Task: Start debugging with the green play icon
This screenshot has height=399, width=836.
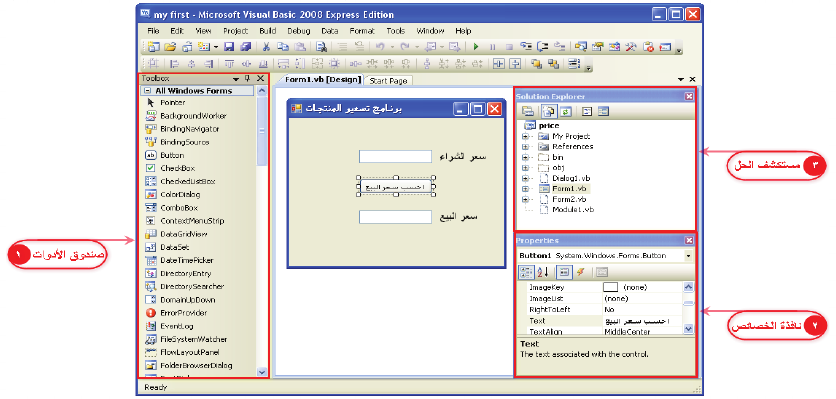Action: coord(476,47)
